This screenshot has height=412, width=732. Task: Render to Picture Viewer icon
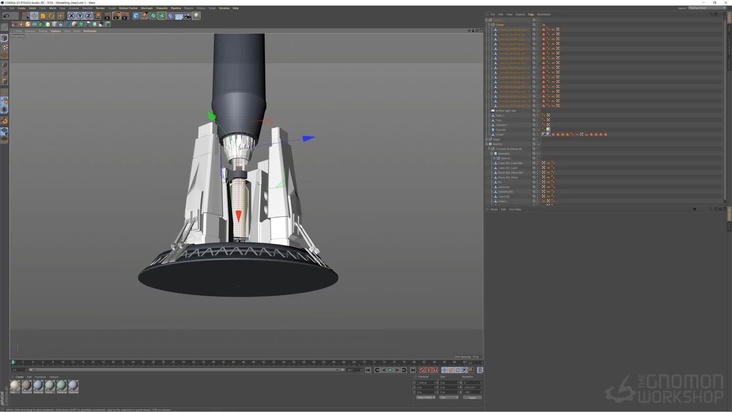click(116, 16)
